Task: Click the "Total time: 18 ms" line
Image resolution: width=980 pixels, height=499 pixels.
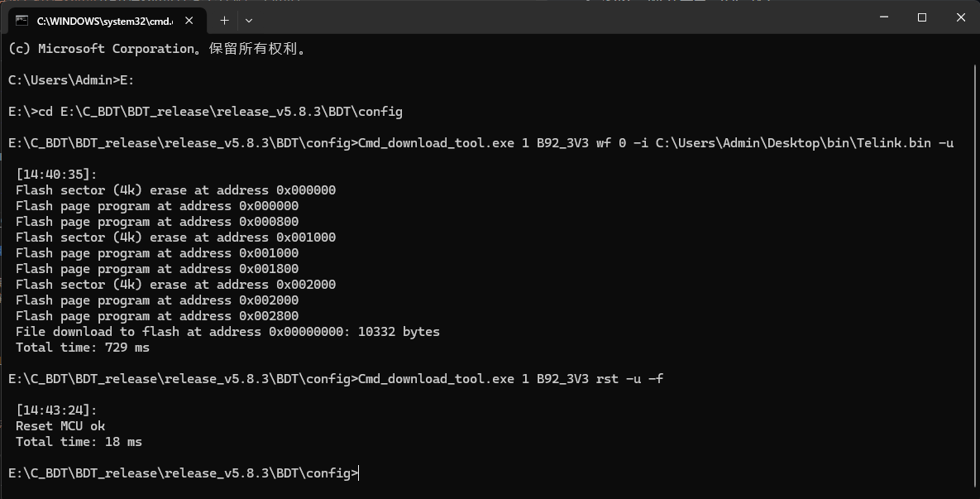Action: click(79, 442)
